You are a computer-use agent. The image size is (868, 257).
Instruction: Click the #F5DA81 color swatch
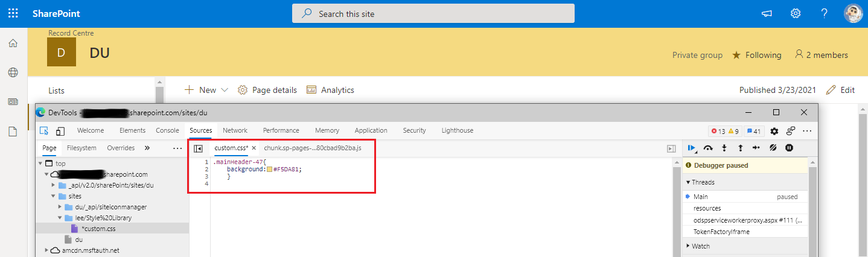[269, 170]
